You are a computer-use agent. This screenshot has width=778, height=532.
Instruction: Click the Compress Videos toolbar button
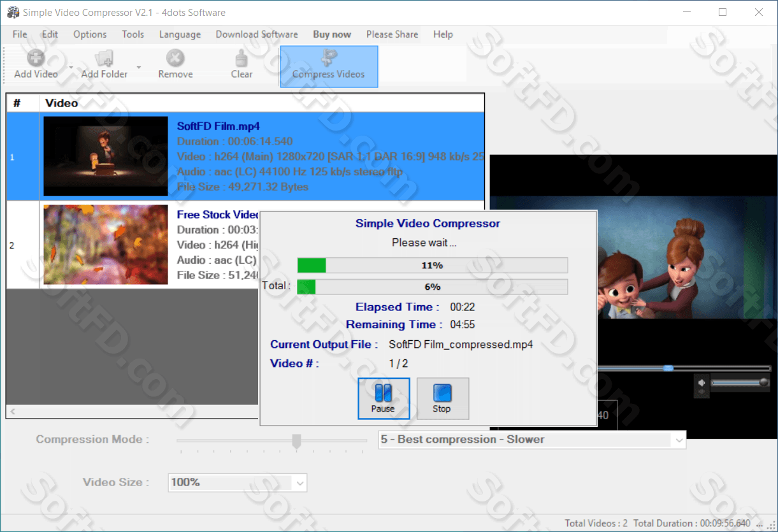tap(329, 66)
